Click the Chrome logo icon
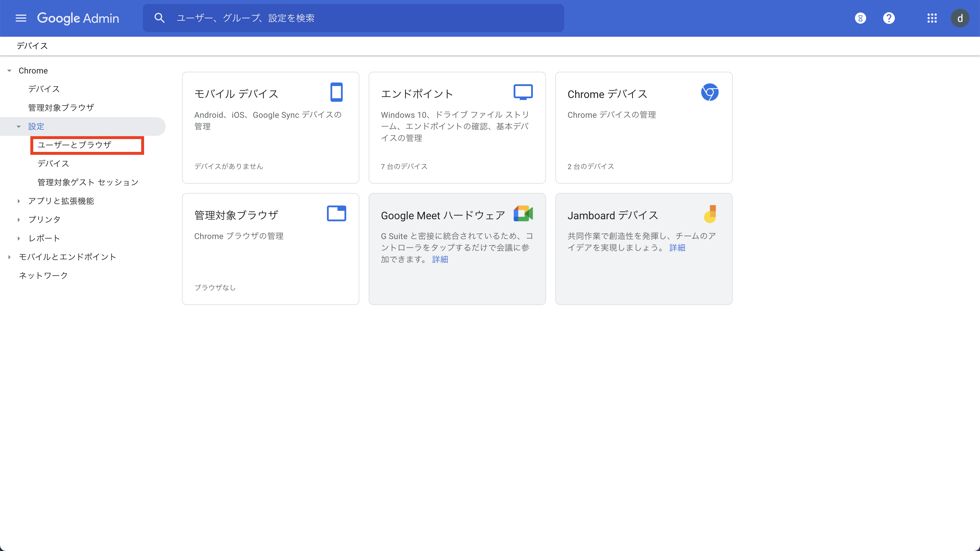Image resolution: width=980 pixels, height=551 pixels. (x=710, y=92)
